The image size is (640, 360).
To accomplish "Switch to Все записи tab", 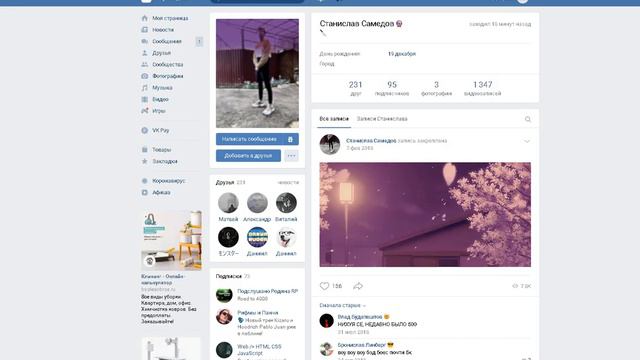I will coord(334,119).
